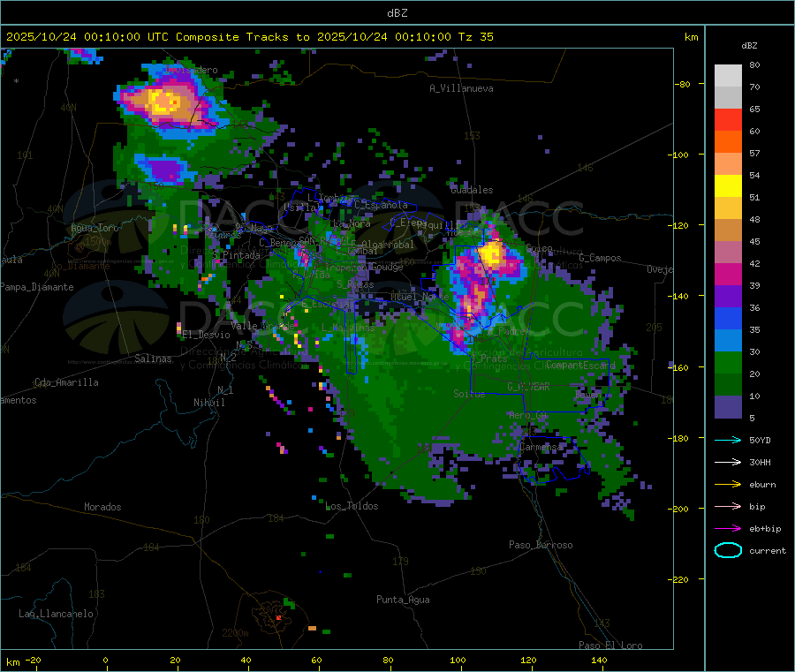Screen dimensions: 795x672
Task: Click the 'Paso_Barroso' label
Action: click(x=541, y=545)
